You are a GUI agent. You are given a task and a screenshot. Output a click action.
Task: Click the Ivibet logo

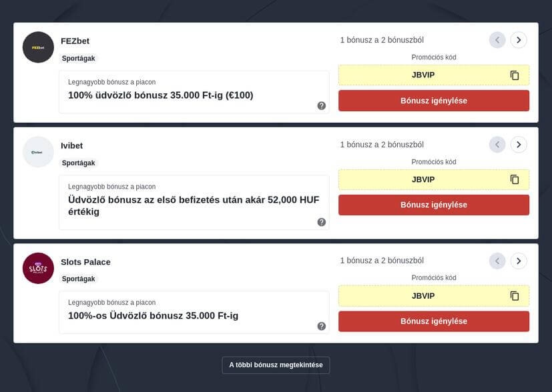[38, 152]
